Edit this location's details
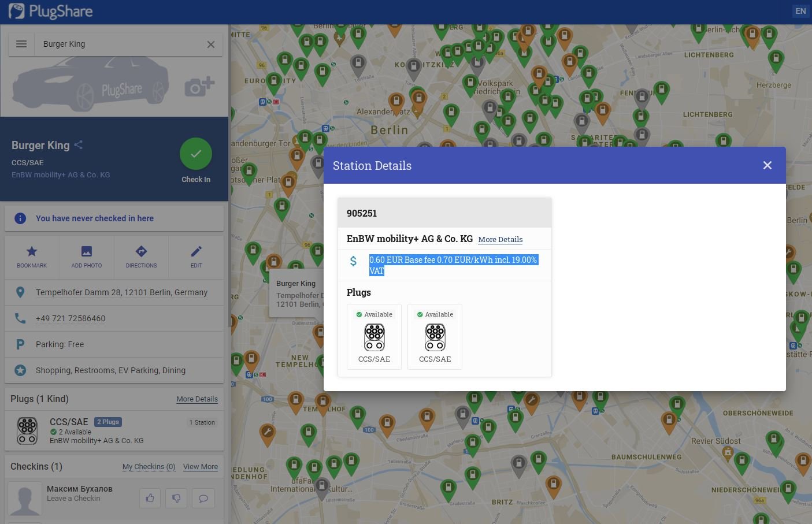Viewport: 812px width, 524px height. tap(196, 257)
